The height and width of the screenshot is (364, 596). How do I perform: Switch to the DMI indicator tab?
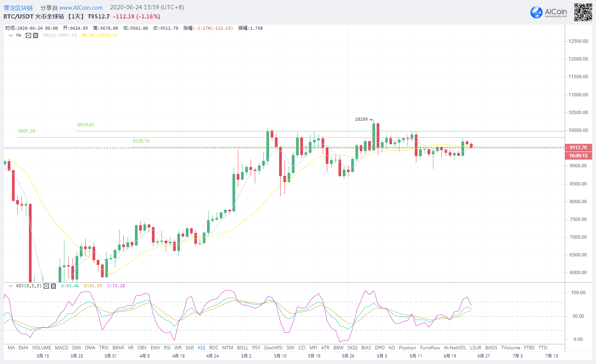[77, 348]
